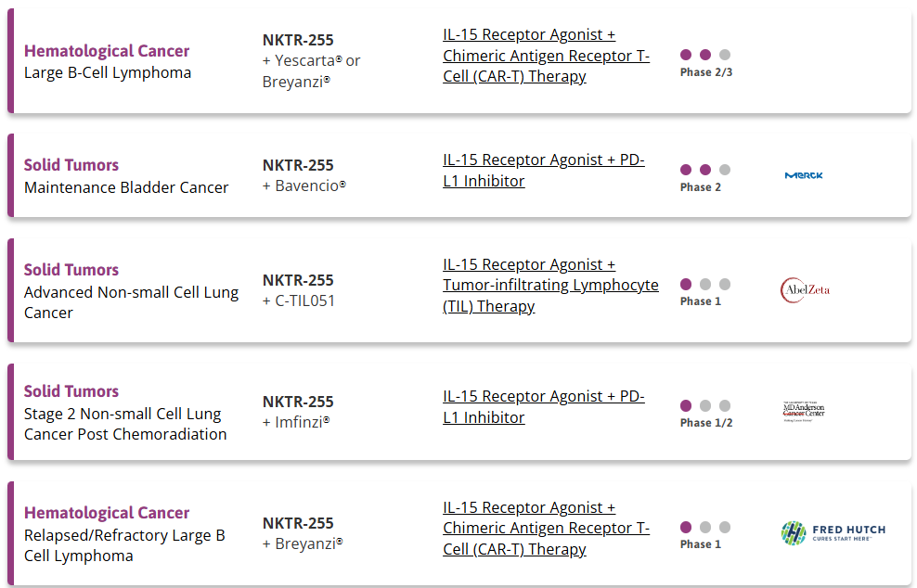The width and height of the screenshot is (917, 588).
Task: Click Hematological Cancer heading for Large B-Cell Lymphoma
Action: [x=107, y=51]
